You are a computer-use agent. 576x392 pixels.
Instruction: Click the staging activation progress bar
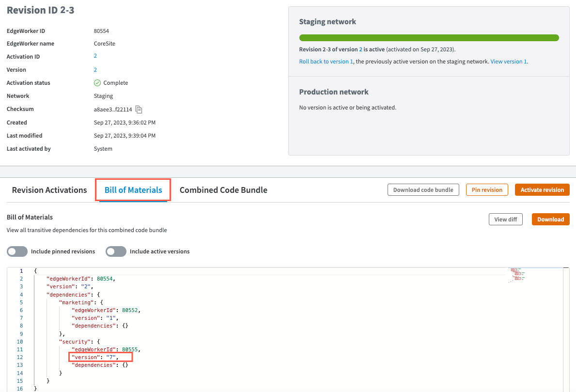[429, 38]
